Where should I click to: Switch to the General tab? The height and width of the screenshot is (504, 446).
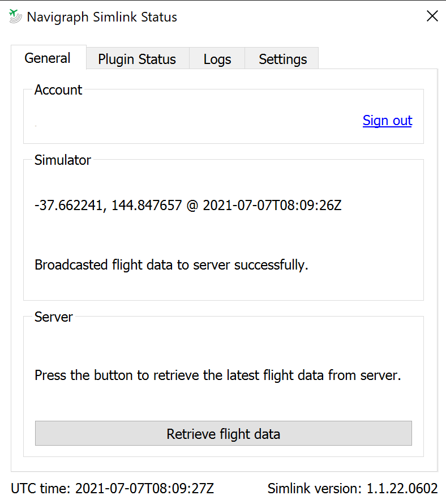point(48,58)
